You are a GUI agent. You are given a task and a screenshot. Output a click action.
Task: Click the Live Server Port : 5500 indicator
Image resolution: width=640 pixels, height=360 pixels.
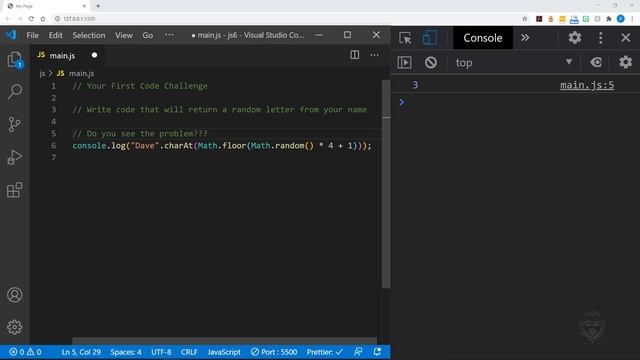(274, 352)
